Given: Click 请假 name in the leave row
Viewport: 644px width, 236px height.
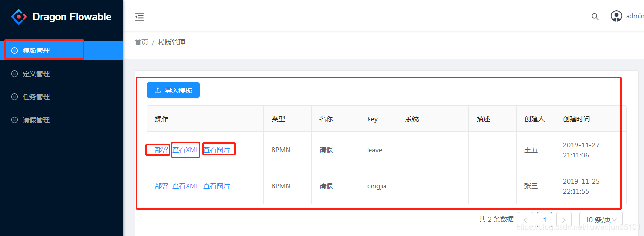Looking at the screenshot, I should tap(326, 150).
